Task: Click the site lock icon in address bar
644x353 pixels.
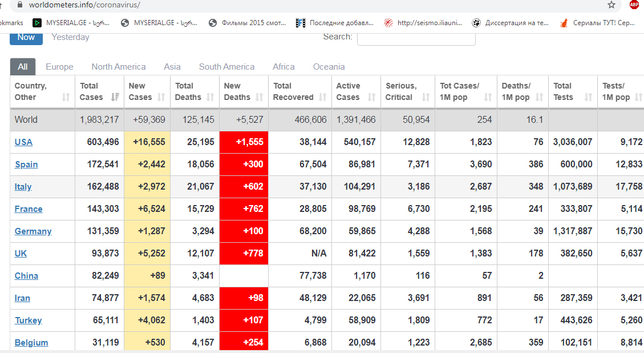Action: tap(21, 5)
